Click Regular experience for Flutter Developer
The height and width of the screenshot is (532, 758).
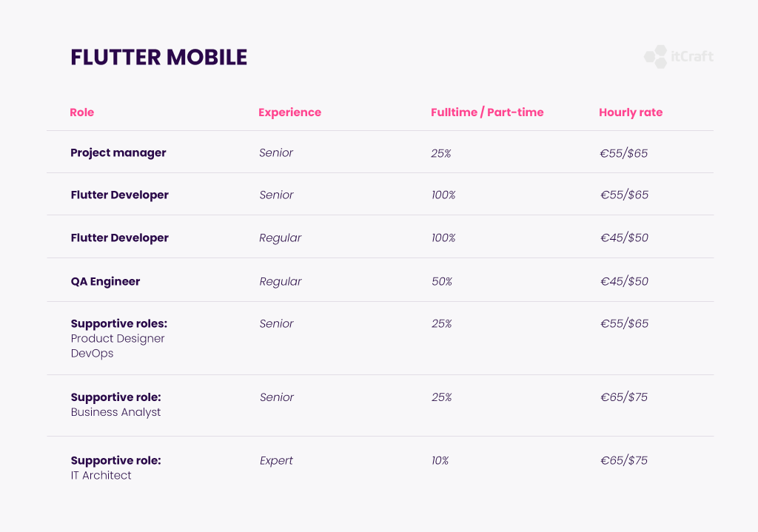(280, 238)
